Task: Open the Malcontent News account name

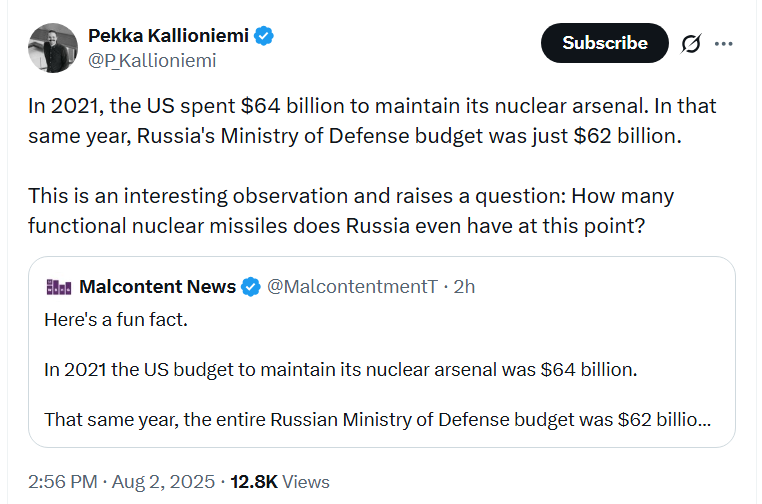Action: tap(157, 287)
